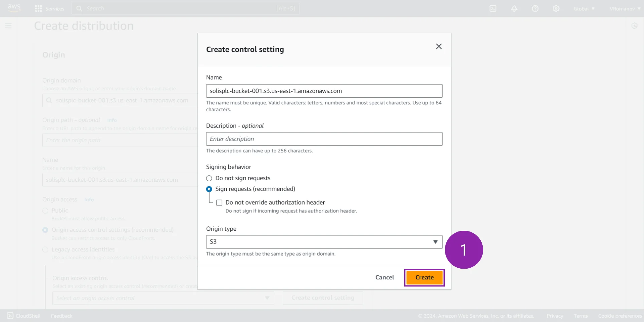Image resolution: width=644 pixels, height=322 pixels.
Task: Click Create control setting background button
Action: (323, 298)
